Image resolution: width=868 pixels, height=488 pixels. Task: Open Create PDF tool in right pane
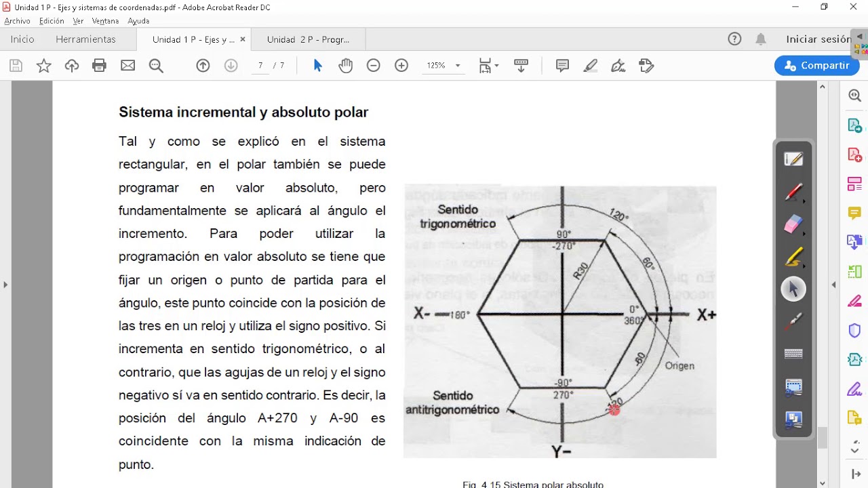click(x=854, y=155)
